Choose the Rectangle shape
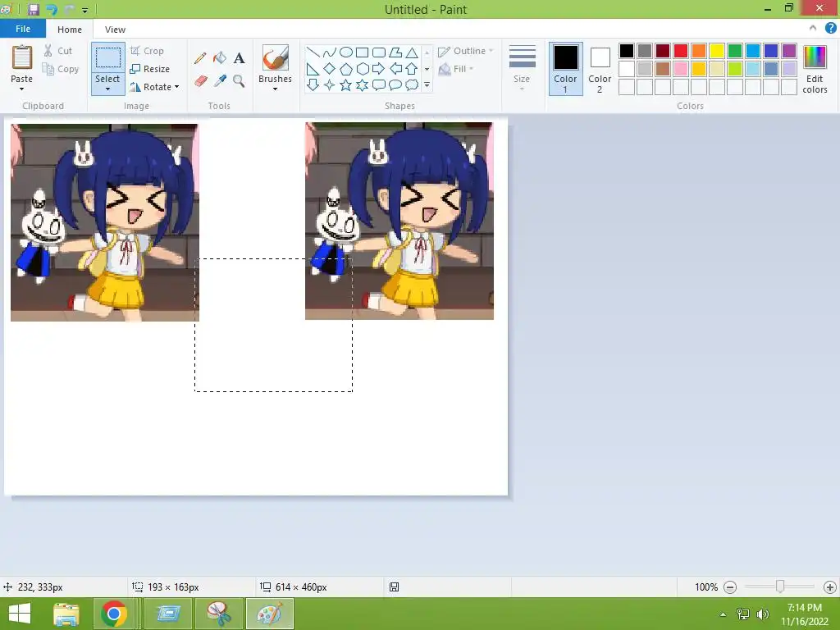 coord(362,52)
